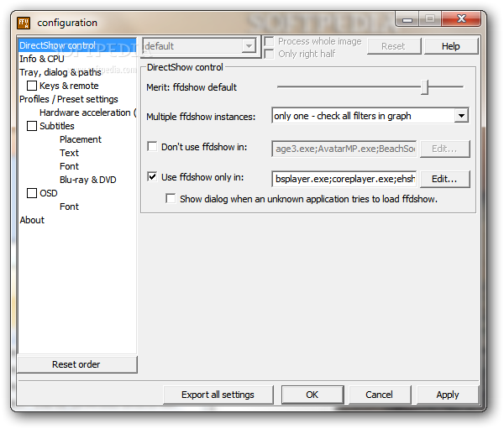Toggle the OSD checkbox

pos(32,193)
